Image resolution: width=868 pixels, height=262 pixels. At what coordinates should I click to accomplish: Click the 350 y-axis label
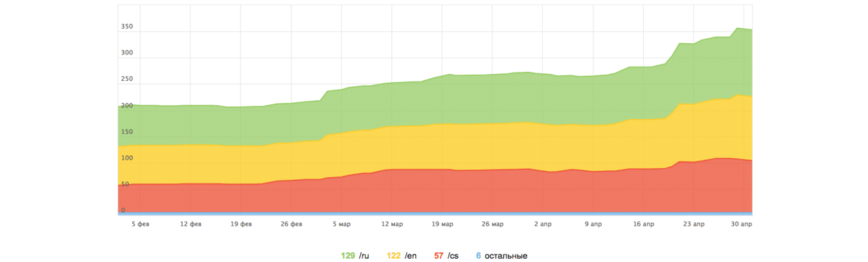pos(126,27)
